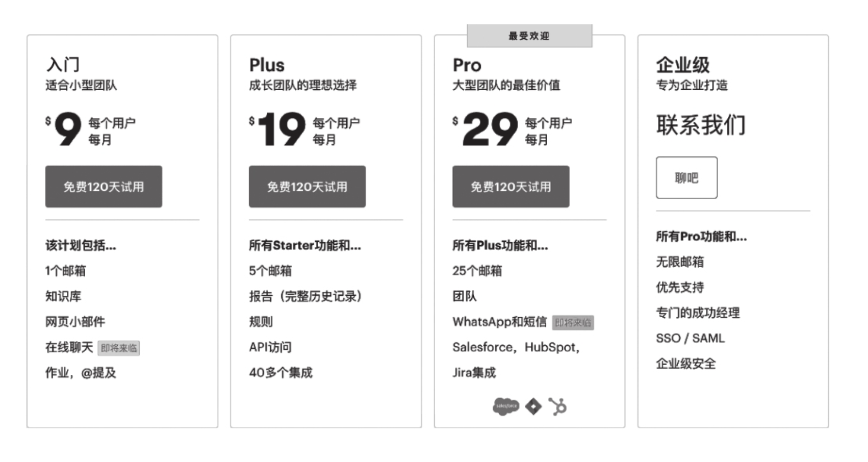Click the 聊吧 button in enterprise plan
The height and width of the screenshot is (462, 868).
pos(686,177)
